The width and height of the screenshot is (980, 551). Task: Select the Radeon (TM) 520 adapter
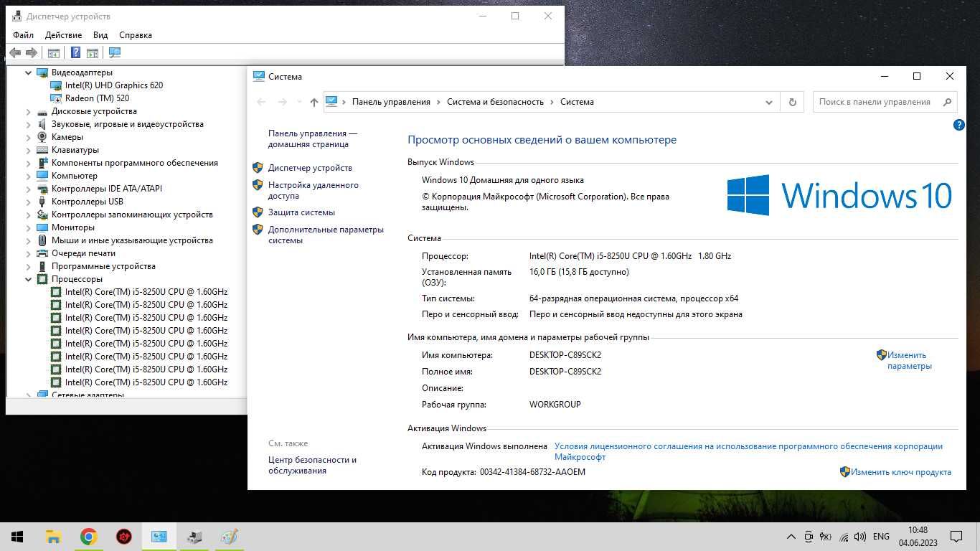[97, 98]
